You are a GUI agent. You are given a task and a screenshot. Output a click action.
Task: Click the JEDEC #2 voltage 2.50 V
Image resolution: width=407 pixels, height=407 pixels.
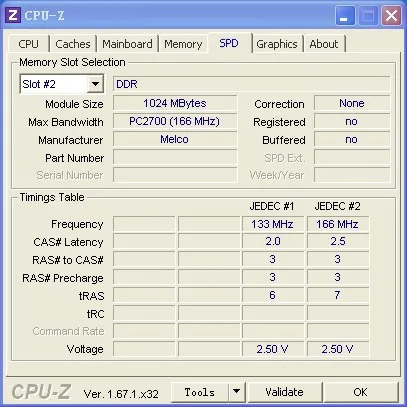coord(338,349)
